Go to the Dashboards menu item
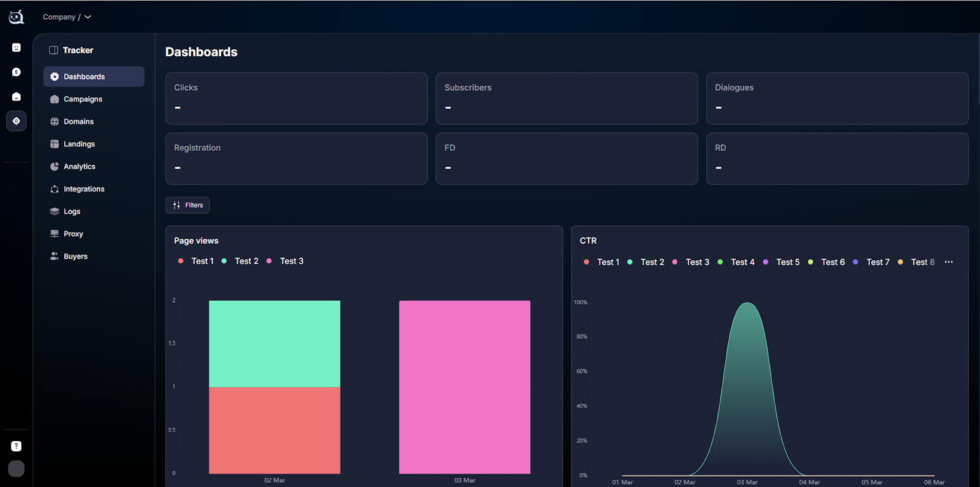 click(94, 77)
